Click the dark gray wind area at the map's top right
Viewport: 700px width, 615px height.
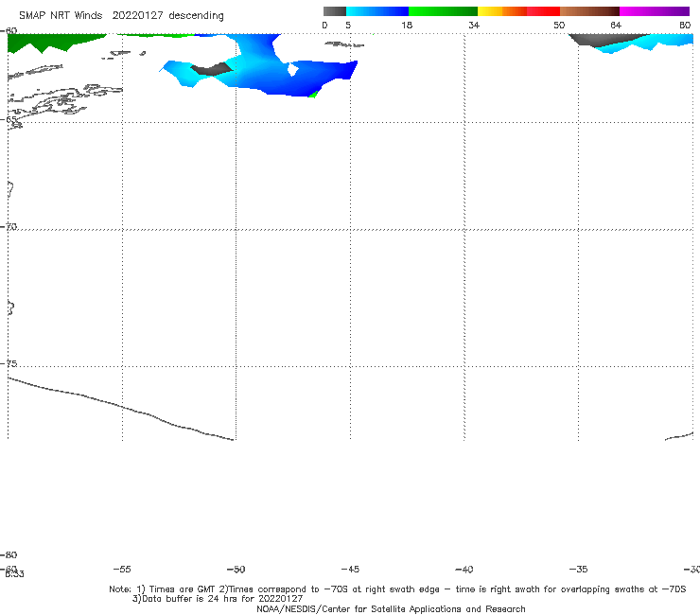tap(603, 40)
